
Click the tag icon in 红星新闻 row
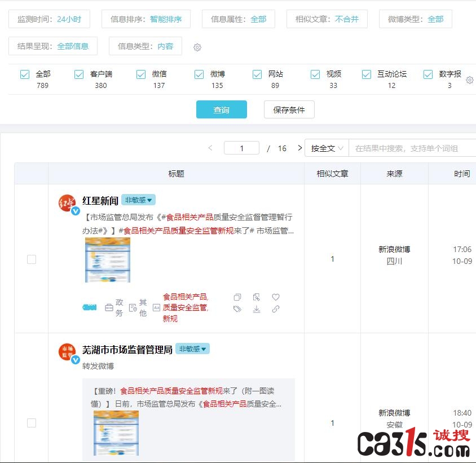[237, 309]
